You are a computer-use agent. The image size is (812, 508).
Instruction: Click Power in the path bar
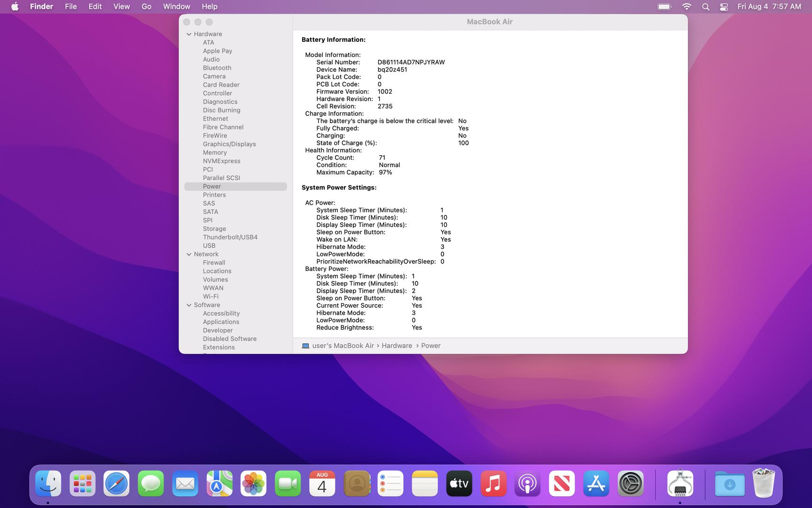431,346
